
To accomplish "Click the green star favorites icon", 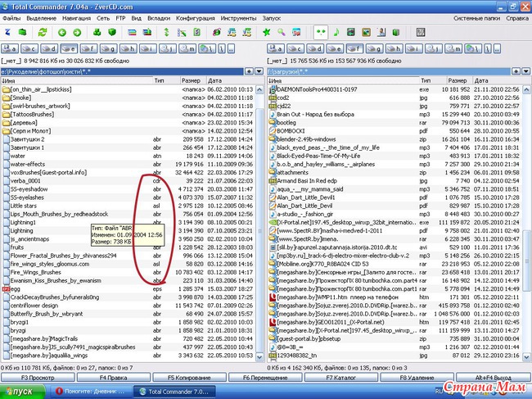I will coord(266,32).
